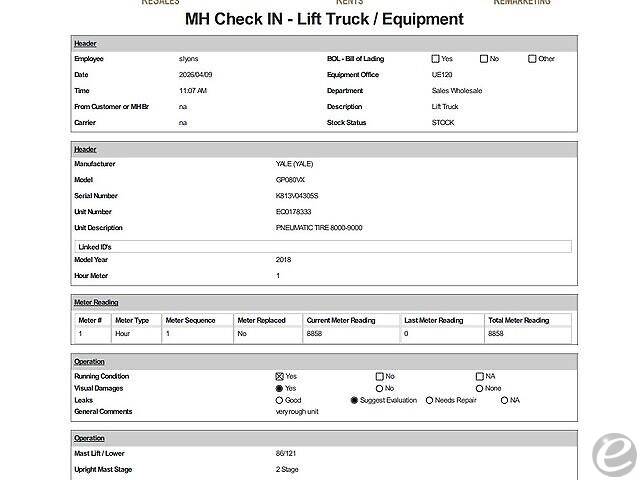Check the BOL No checkbox
The image size is (640, 480).
pos(484,59)
